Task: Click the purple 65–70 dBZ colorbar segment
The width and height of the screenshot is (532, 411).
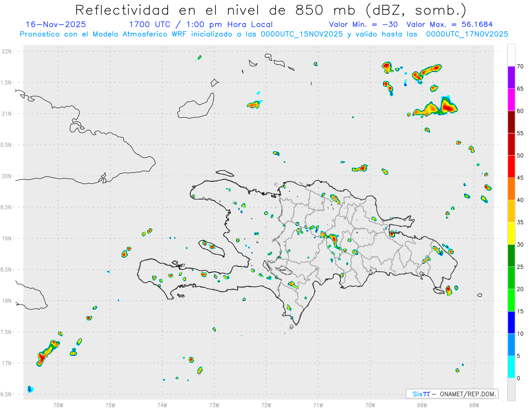Action: 511,77
